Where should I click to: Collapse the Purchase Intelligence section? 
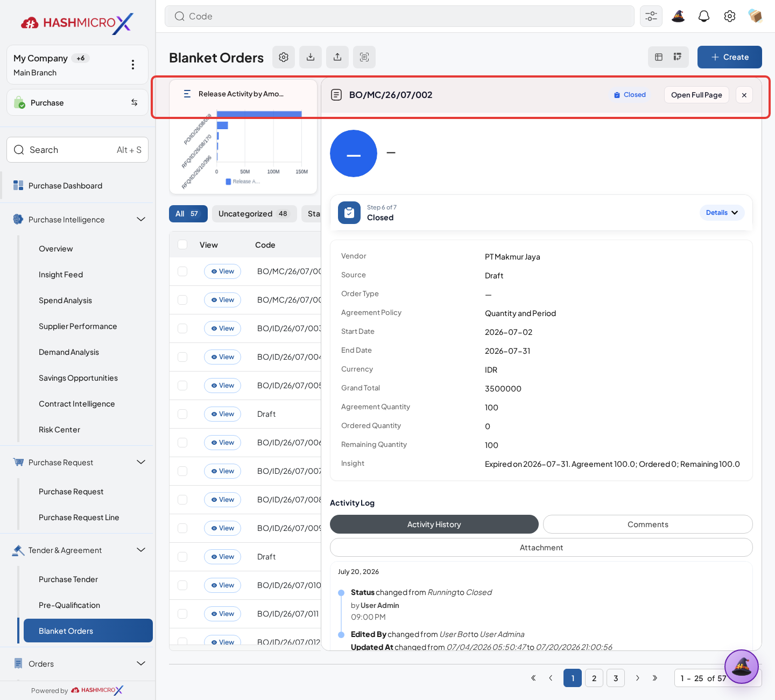click(x=141, y=219)
